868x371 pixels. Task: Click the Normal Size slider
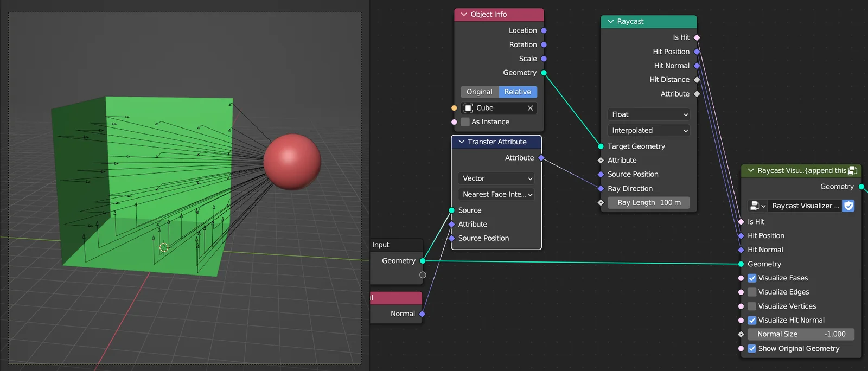(801, 335)
